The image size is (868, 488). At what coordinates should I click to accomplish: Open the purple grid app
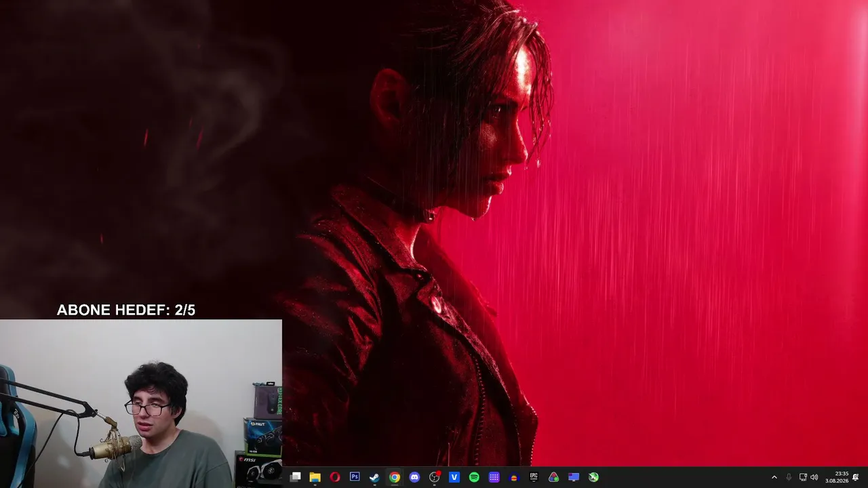click(x=494, y=477)
